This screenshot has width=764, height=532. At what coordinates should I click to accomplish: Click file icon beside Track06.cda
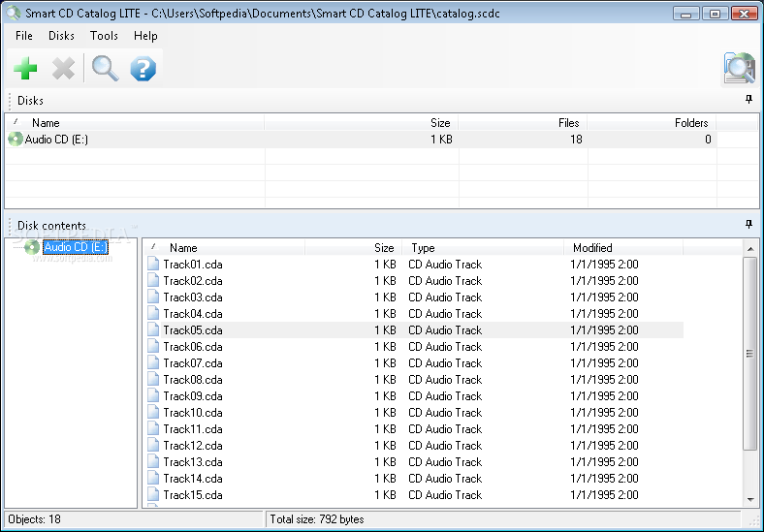coord(153,346)
